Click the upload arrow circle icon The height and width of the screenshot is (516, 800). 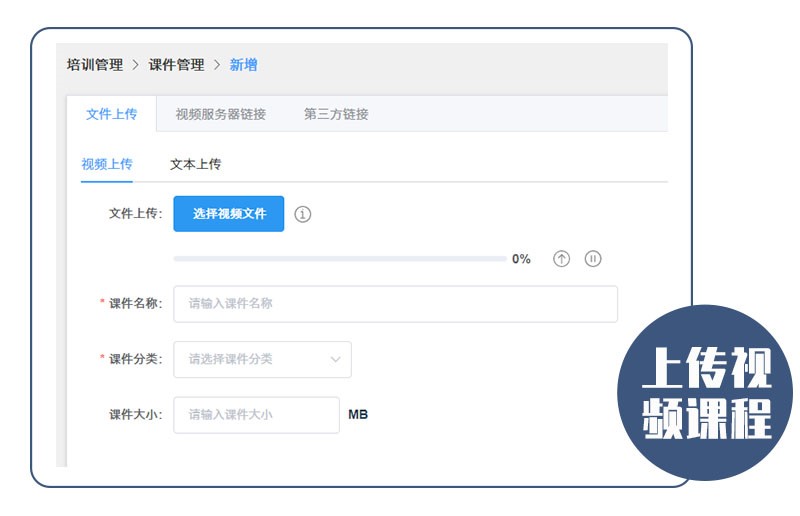click(x=561, y=259)
